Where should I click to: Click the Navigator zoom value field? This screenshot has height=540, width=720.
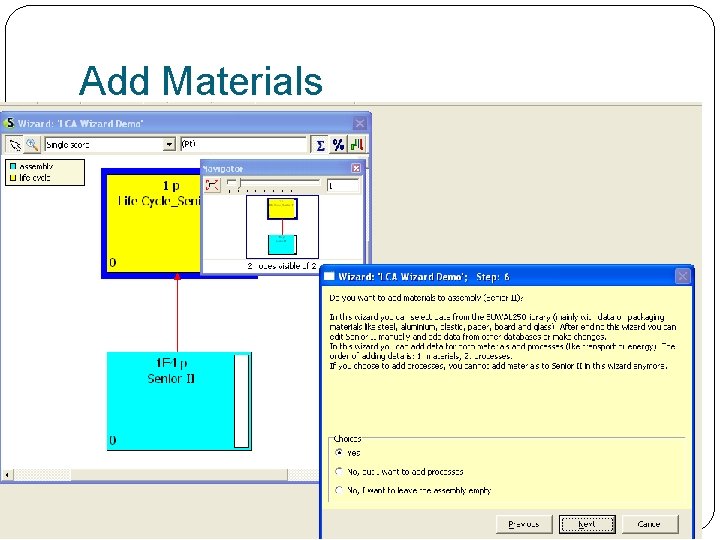[343, 186]
